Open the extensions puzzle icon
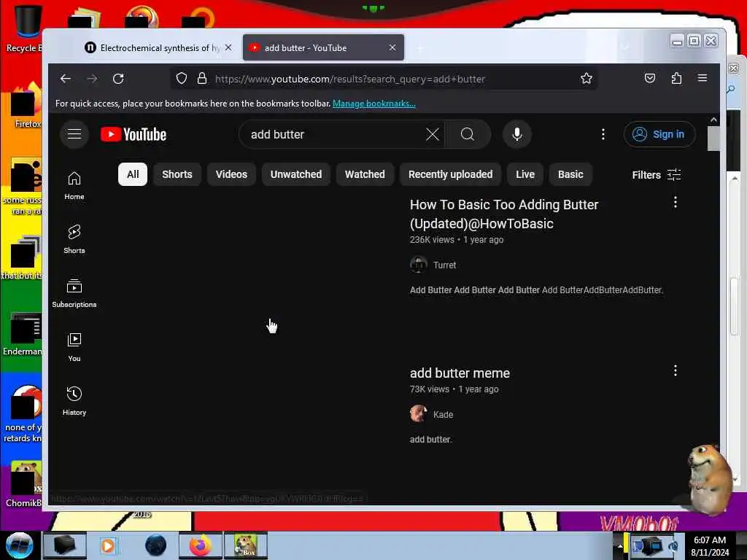The width and height of the screenshot is (747, 560). coord(676,78)
